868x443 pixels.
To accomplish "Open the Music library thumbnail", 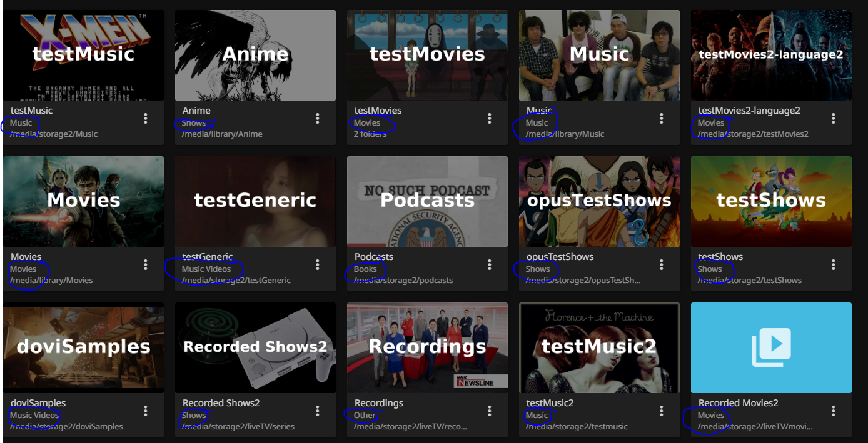I will coord(599,55).
